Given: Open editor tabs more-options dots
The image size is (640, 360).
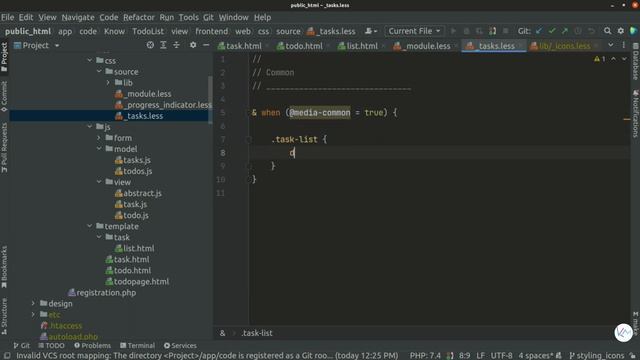Looking at the screenshot, I should 624,45.
